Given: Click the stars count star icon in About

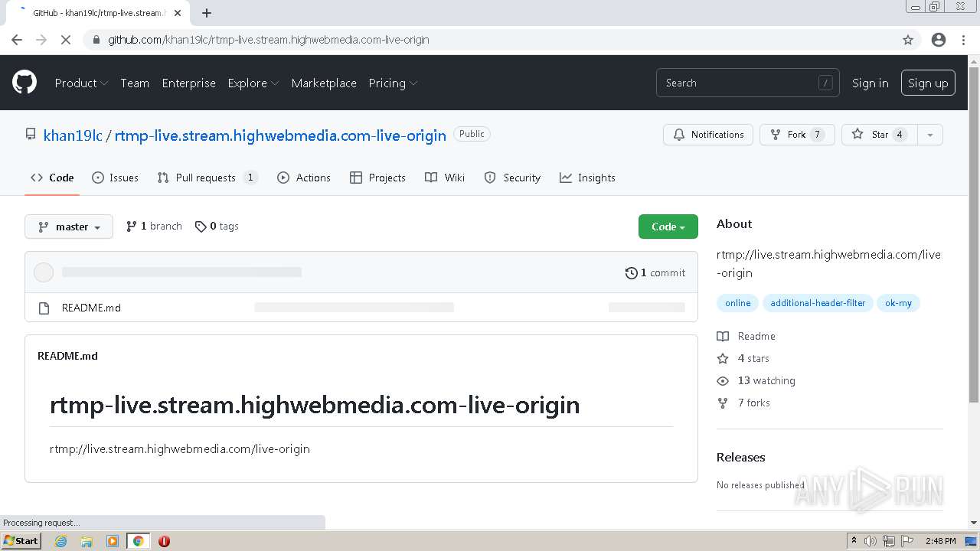Looking at the screenshot, I should (723, 358).
